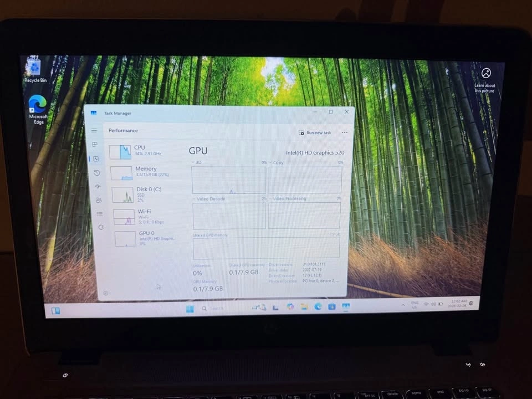Open the Startup apps sidebar icon
This screenshot has height=399, width=532.
98,187
